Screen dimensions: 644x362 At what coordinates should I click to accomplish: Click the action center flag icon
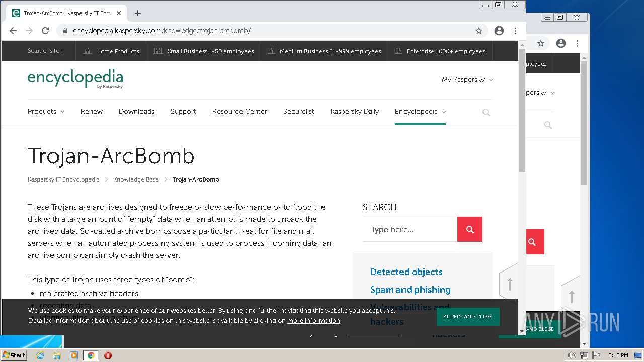pos(596,355)
